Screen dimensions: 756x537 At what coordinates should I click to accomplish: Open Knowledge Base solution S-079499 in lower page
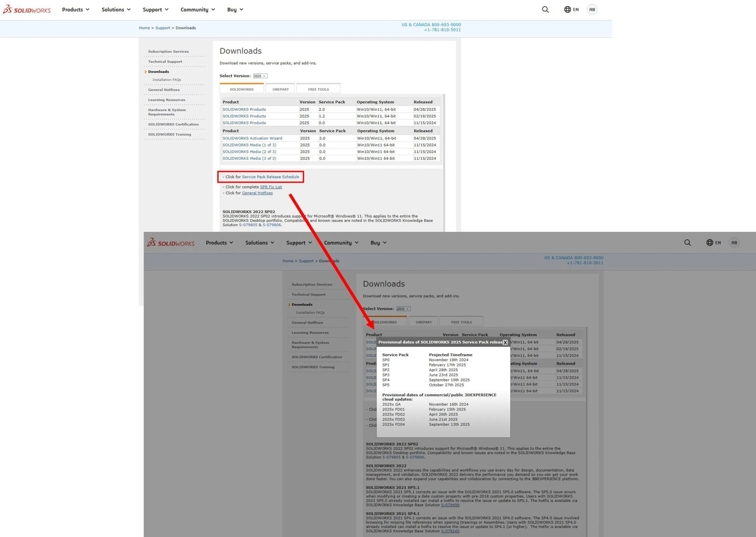[x=450, y=505]
